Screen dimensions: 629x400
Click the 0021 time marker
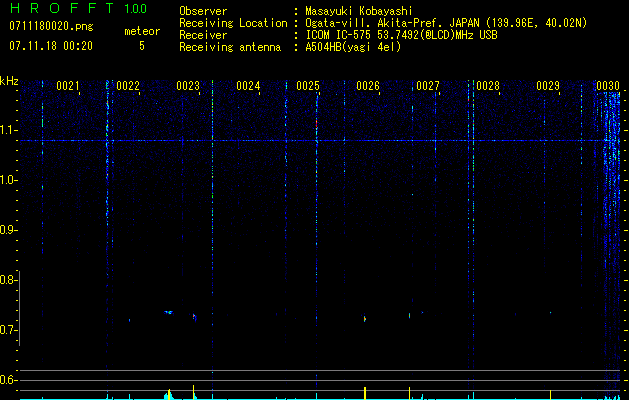[x=68, y=86]
